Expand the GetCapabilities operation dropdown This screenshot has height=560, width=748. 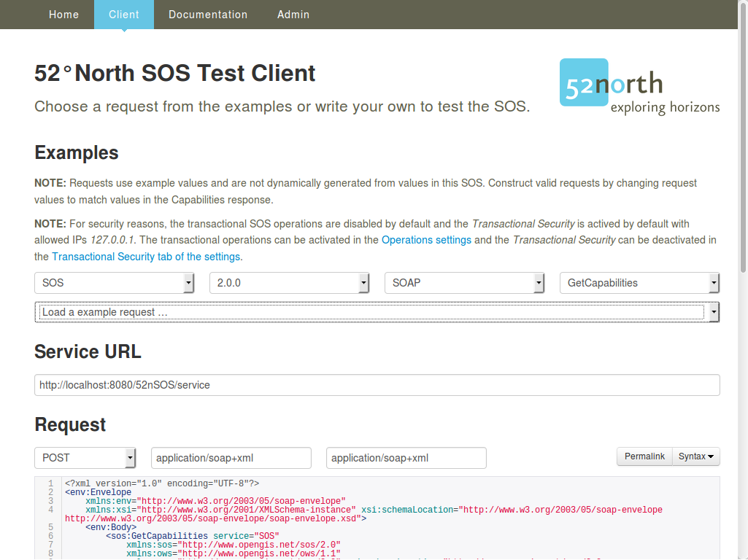(x=639, y=283)
